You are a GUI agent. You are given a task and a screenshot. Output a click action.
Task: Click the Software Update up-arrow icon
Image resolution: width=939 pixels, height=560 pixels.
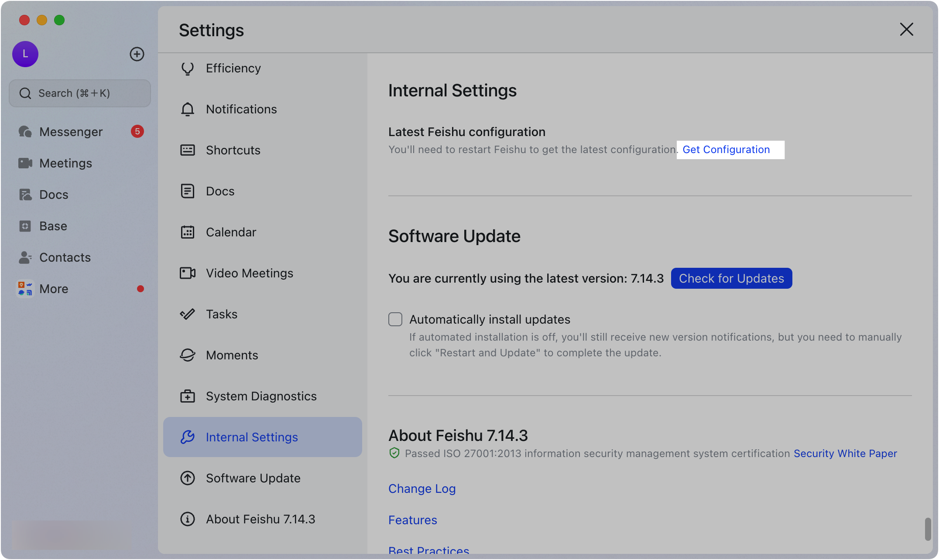pos(188,478)
